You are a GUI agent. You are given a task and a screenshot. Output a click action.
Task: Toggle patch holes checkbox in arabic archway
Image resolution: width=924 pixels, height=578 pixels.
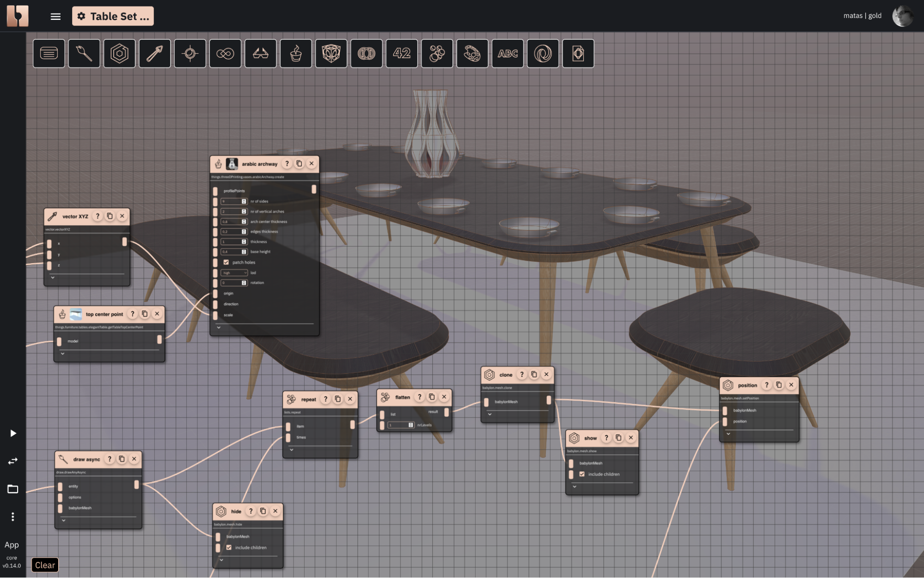coord(226,262)
